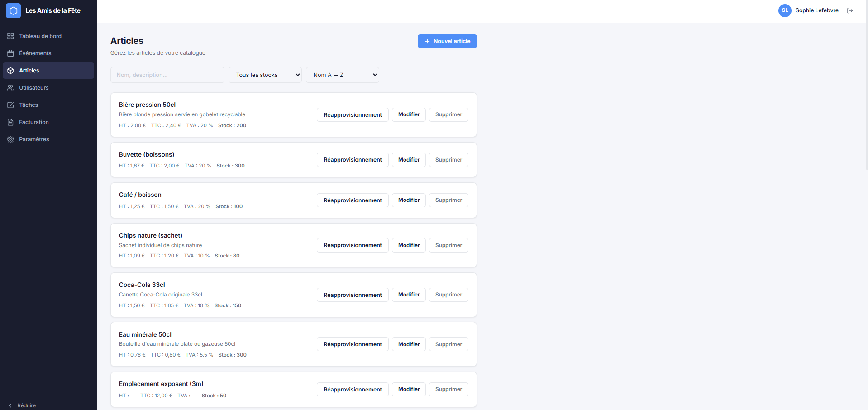This screenshot has height=410, width=868.
Task: Open Tableau de bord menu item
Action: [x=48, y=36]
